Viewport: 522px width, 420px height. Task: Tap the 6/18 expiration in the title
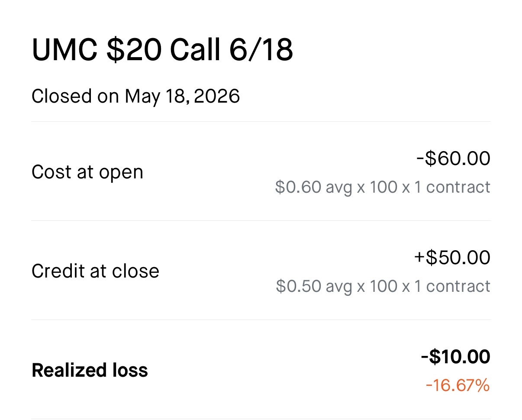tap(261, 50)
